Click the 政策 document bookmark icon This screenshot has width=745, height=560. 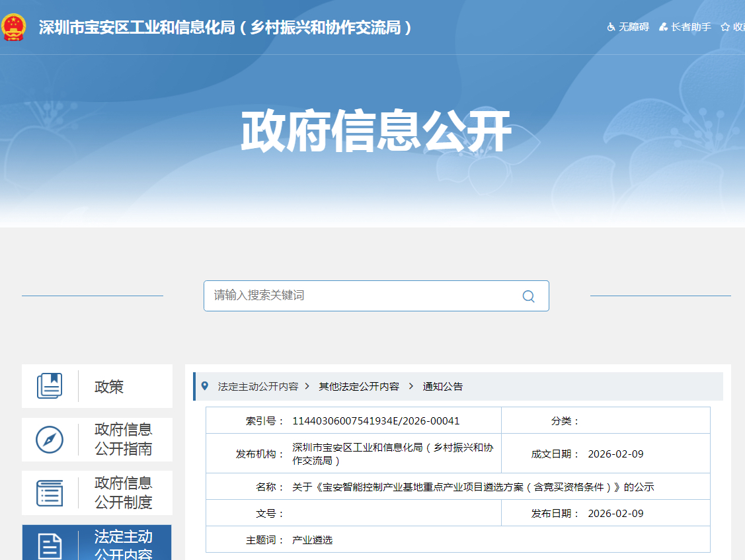point(50,386)
